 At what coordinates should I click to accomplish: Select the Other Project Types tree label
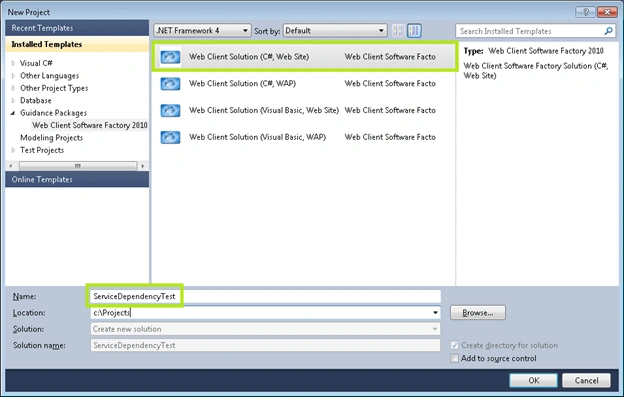click(54, 88)
